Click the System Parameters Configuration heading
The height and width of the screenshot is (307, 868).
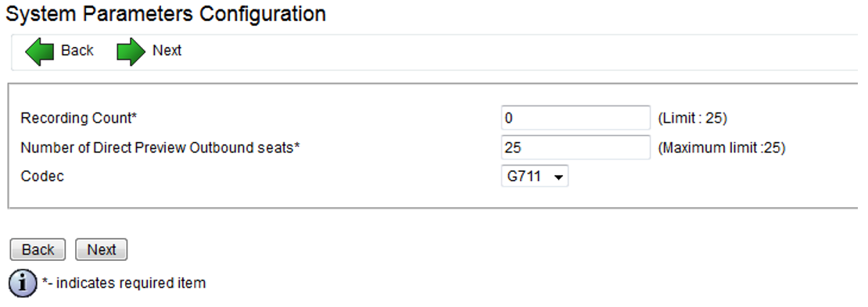tap(166, 14)
